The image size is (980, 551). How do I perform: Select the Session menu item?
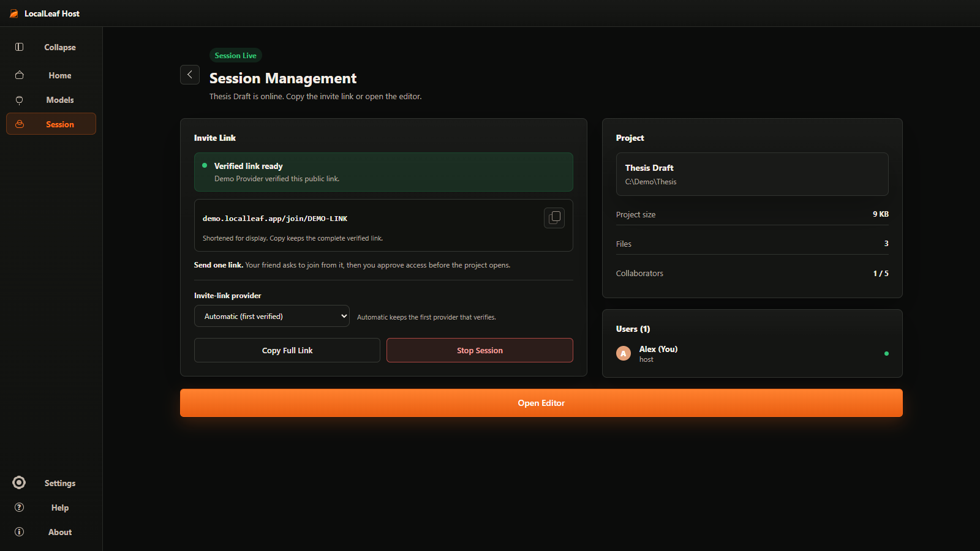(51, 124)
